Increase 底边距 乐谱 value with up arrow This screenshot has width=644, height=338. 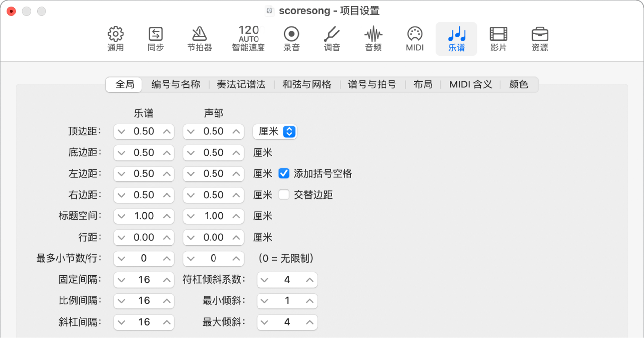167,153
